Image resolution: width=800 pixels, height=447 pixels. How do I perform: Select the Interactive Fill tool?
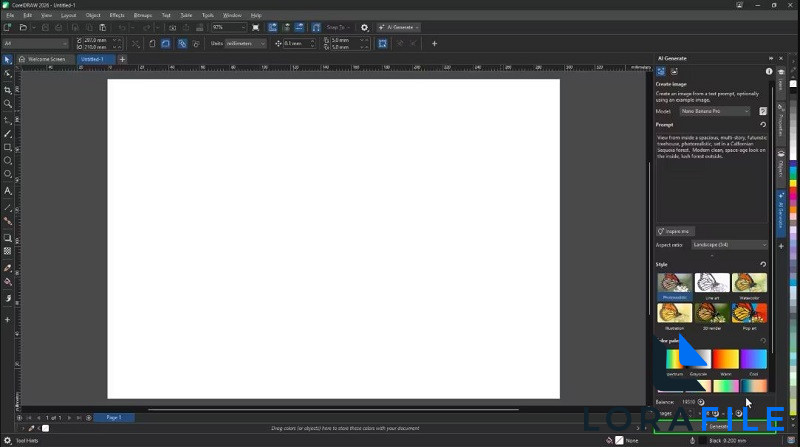[x=7, y=282]
